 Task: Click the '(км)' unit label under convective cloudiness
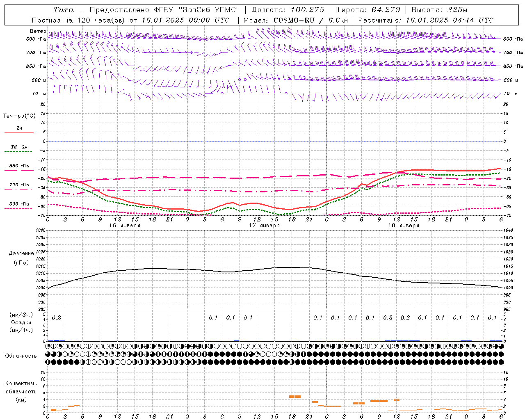pos(21,399)
